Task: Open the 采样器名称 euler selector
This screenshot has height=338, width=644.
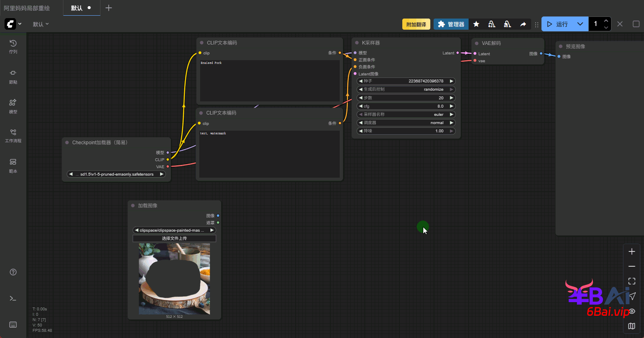Action: coord(406,115)
